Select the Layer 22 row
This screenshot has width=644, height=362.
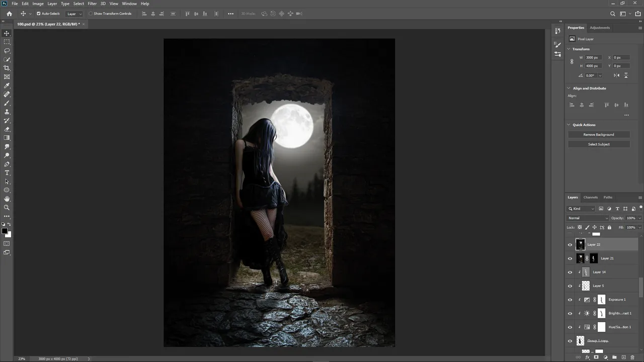(x=602, y=244)
